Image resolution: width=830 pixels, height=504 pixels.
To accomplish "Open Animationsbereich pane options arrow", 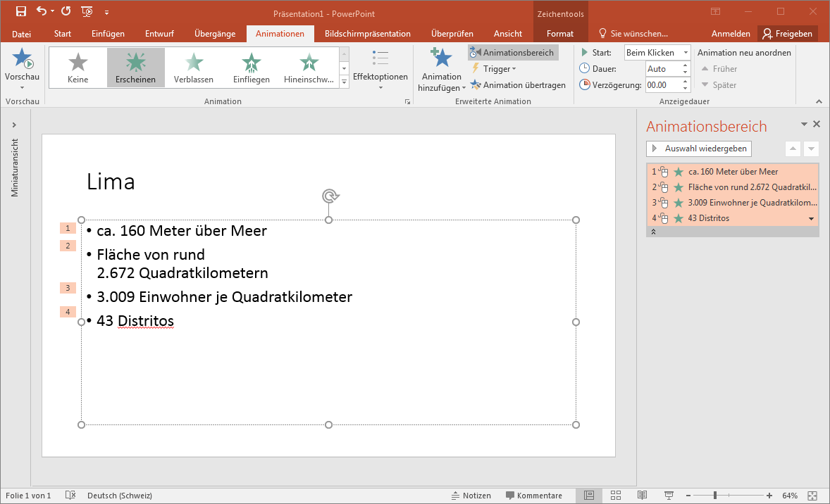I will click(x=804, y=125).
